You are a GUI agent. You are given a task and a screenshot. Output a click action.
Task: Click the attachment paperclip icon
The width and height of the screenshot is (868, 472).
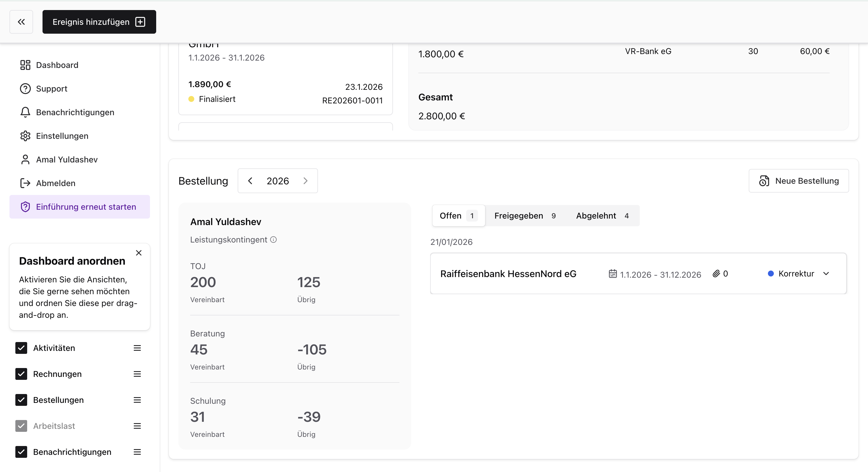716,274
